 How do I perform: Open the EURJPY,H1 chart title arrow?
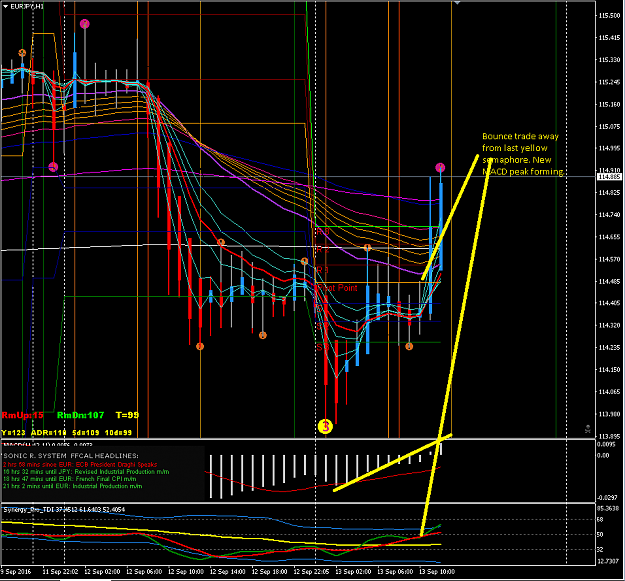[5, 6]
